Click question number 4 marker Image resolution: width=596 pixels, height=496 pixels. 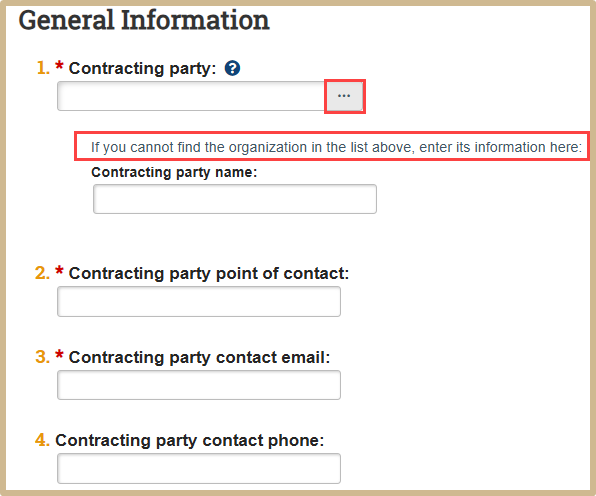pos(42,440)
